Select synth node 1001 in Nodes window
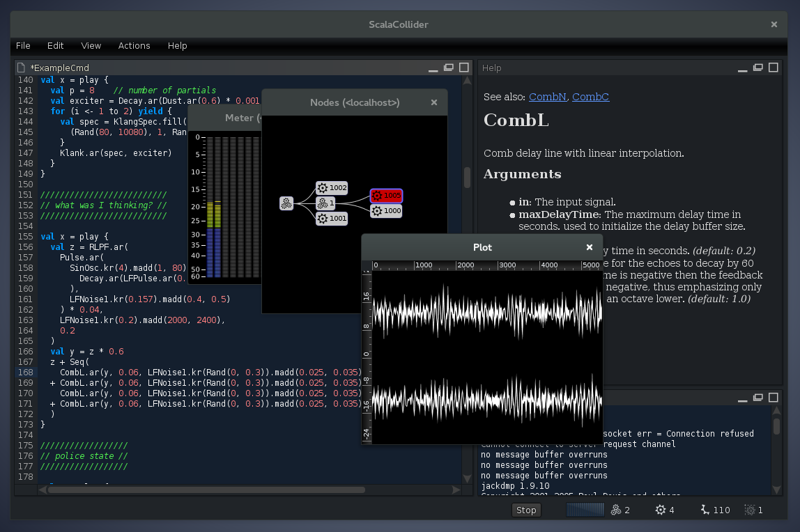Viewport: 800px width, 532px height. click(x=332, y=219)
